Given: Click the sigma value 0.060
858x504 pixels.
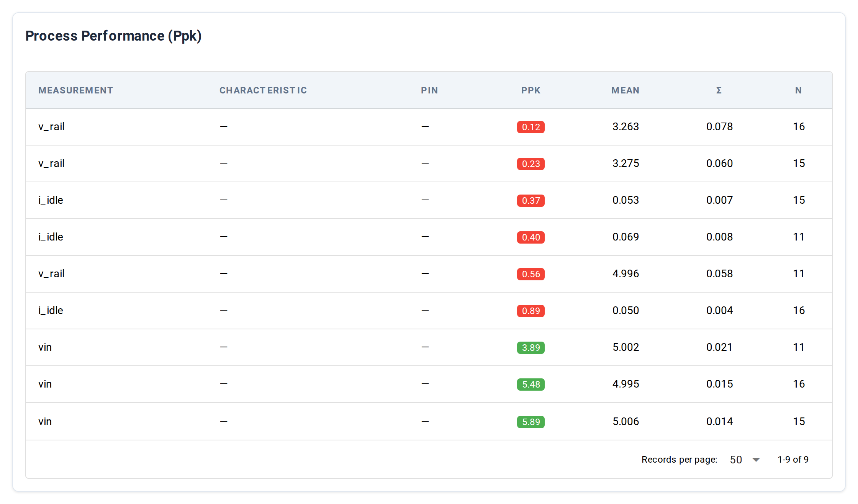Looking at the screenshot, I should pos(720,164).
